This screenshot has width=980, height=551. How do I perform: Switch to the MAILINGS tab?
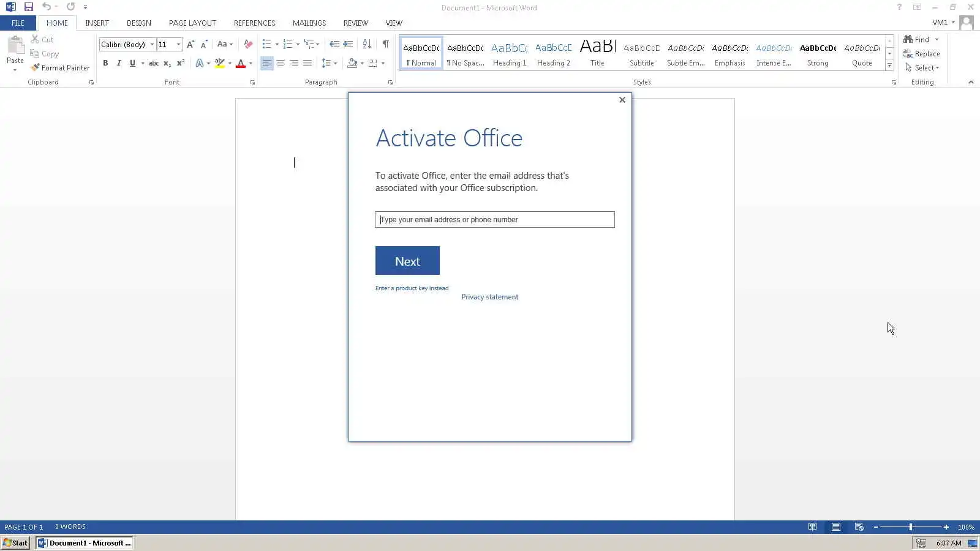(x=309, y=23)
